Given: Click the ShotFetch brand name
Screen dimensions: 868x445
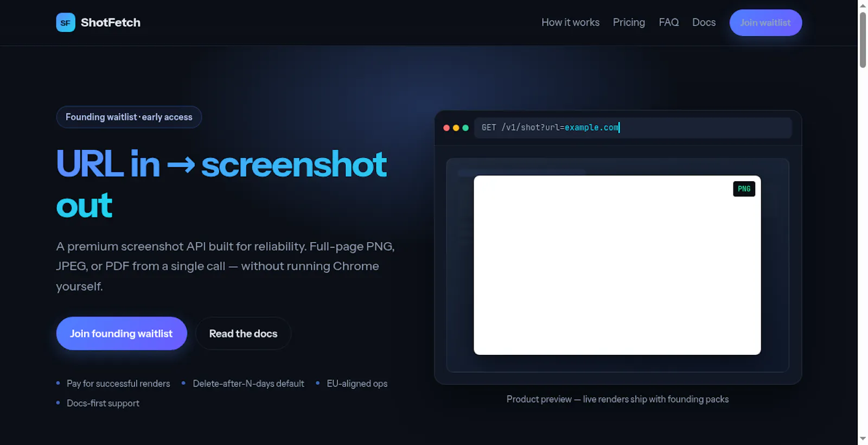Looking at the screenshot, I should pyautogui.click(x=111, y=23).
